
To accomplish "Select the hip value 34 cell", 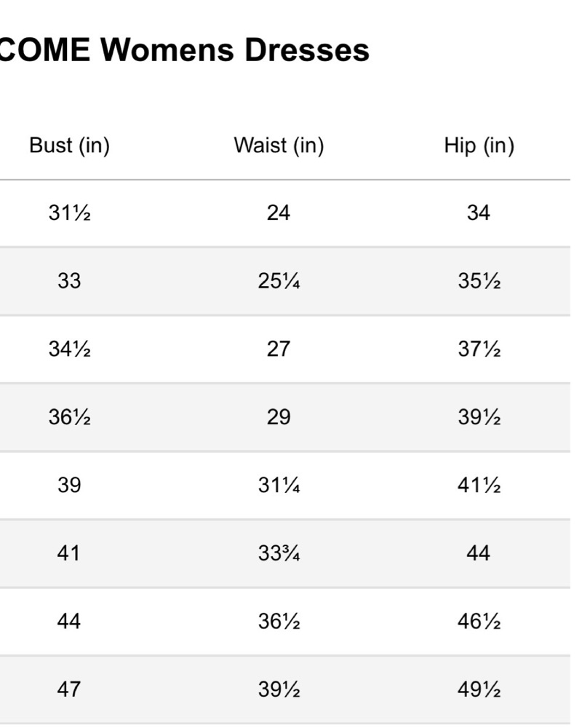I will 479,213.
